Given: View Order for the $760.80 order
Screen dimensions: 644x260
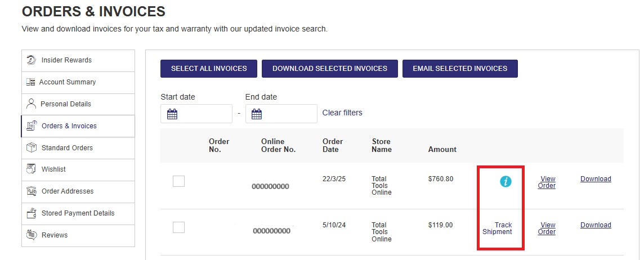Looking at the screenshot, I should [547, 182].
